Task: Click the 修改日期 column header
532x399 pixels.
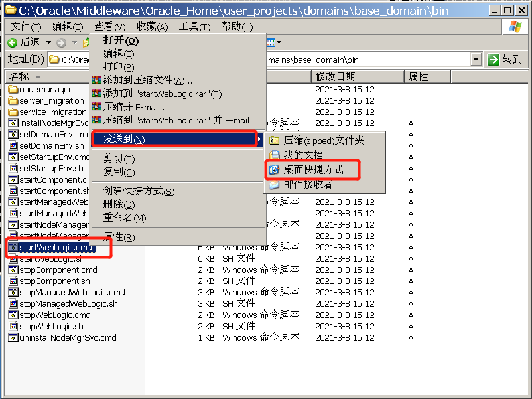Action: tap(358, 77)
